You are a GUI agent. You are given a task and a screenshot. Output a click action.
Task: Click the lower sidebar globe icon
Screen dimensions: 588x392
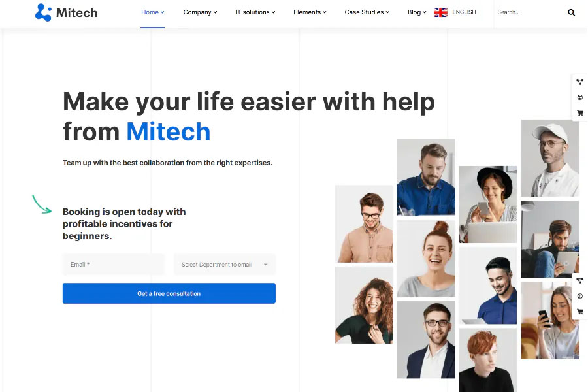[x=580, y=296]
